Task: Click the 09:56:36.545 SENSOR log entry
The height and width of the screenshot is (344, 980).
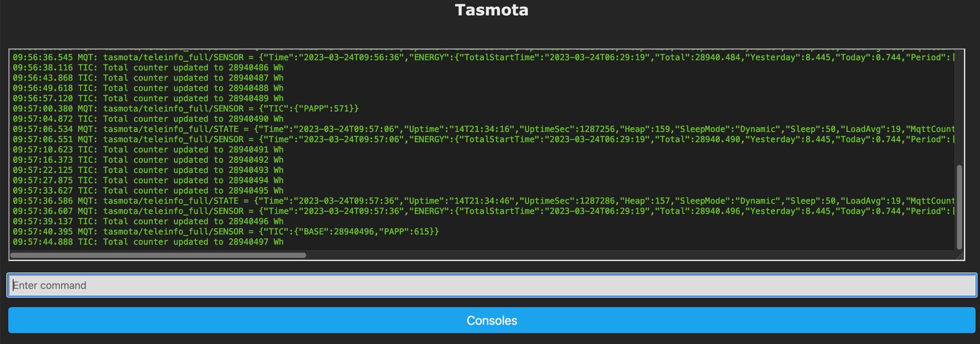Action: click(x=483, y=57)
